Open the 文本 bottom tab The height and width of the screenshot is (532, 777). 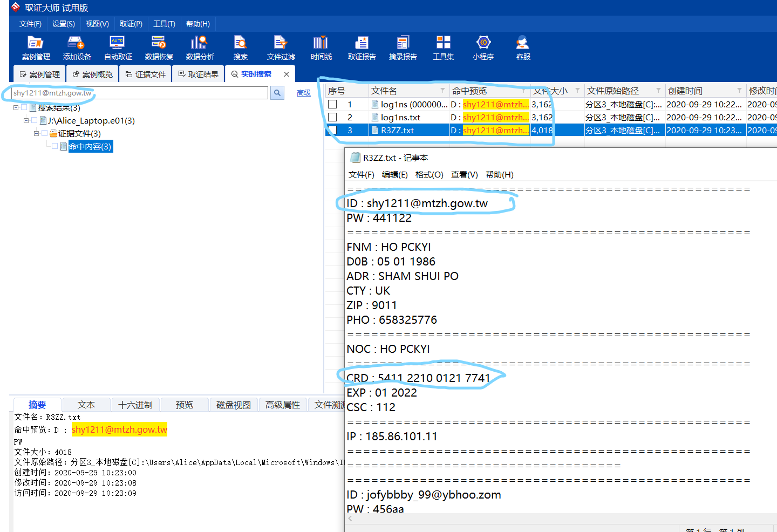click(86, 405)
